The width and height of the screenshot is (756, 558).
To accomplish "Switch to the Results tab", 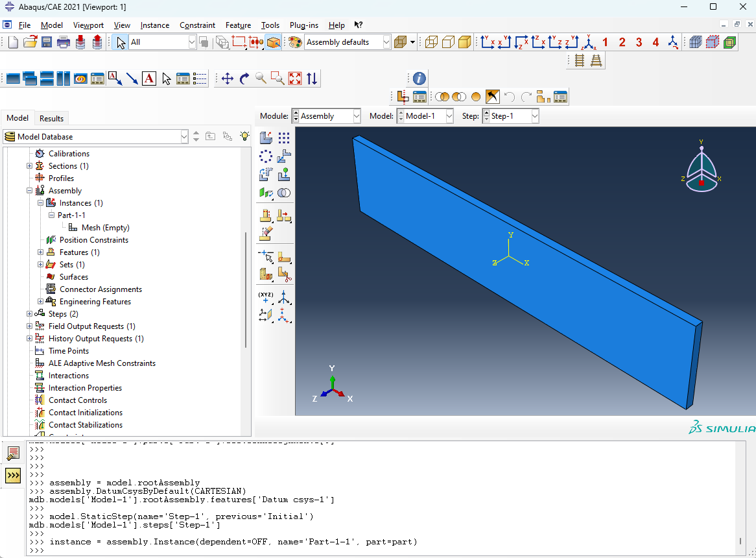I will coord(51,118).
